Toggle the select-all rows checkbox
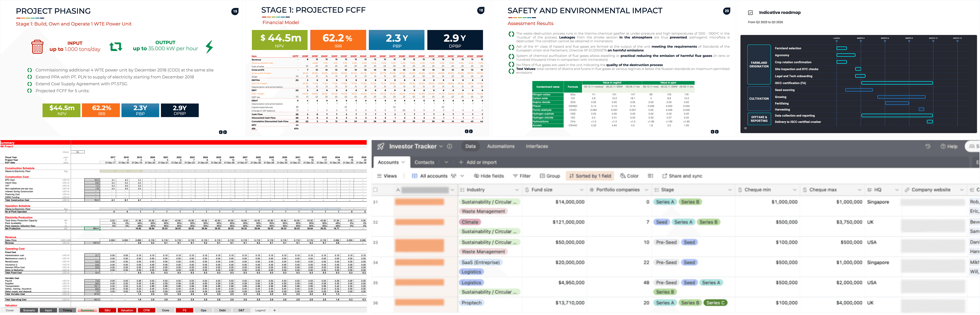This screenshot has height=315, width=980. [x=375, y=190]
